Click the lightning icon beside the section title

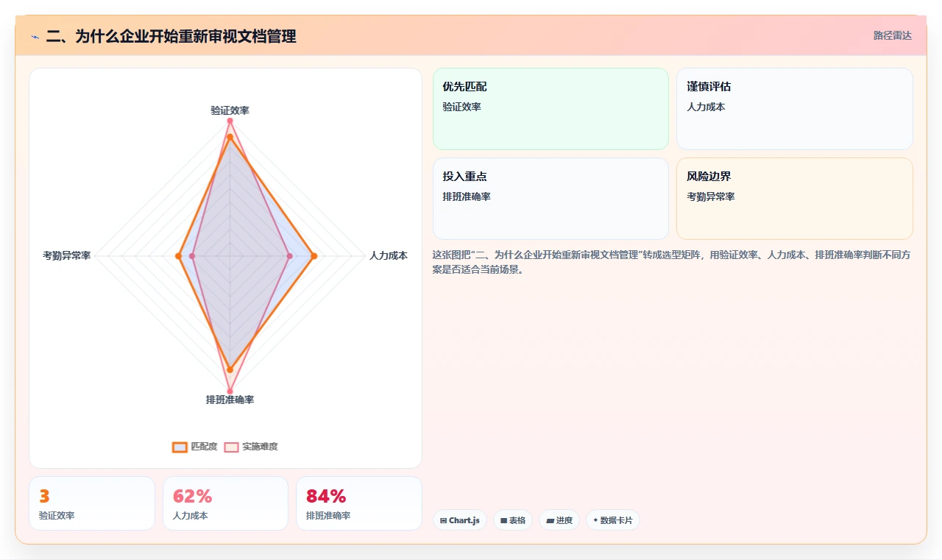(35, 37)
